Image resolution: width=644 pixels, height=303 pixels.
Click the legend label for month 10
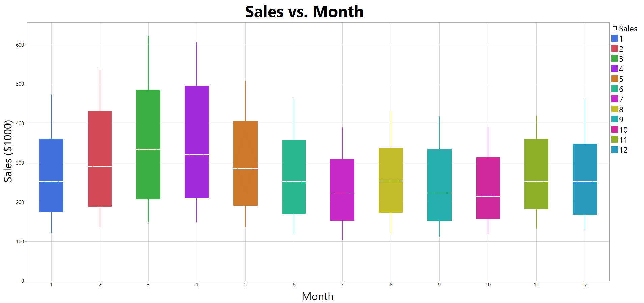[x=623, y=130]
